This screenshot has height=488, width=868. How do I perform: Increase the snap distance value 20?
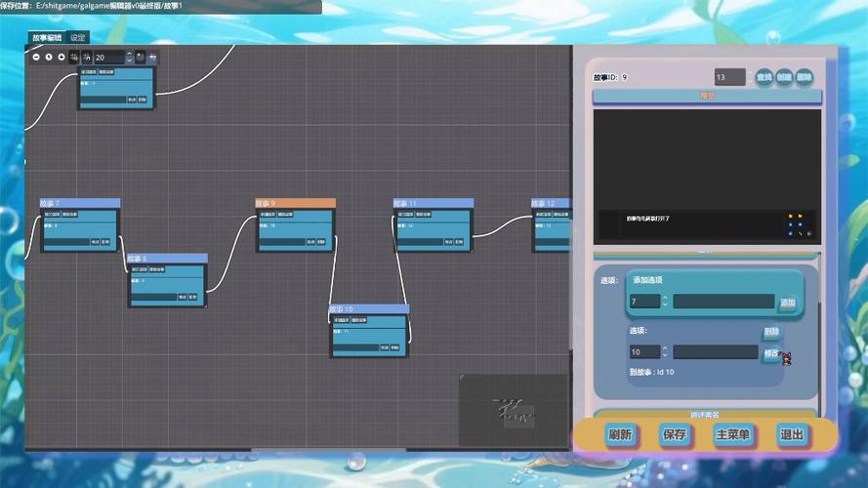129,55
